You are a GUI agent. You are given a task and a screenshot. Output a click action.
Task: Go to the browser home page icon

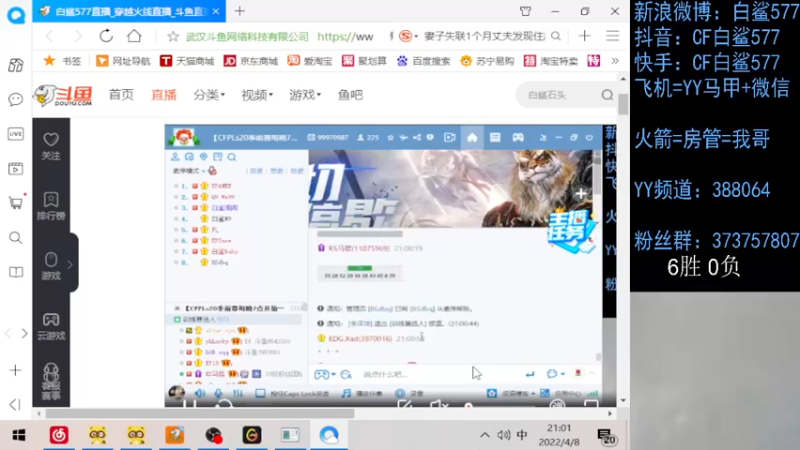tap(134, 36)
